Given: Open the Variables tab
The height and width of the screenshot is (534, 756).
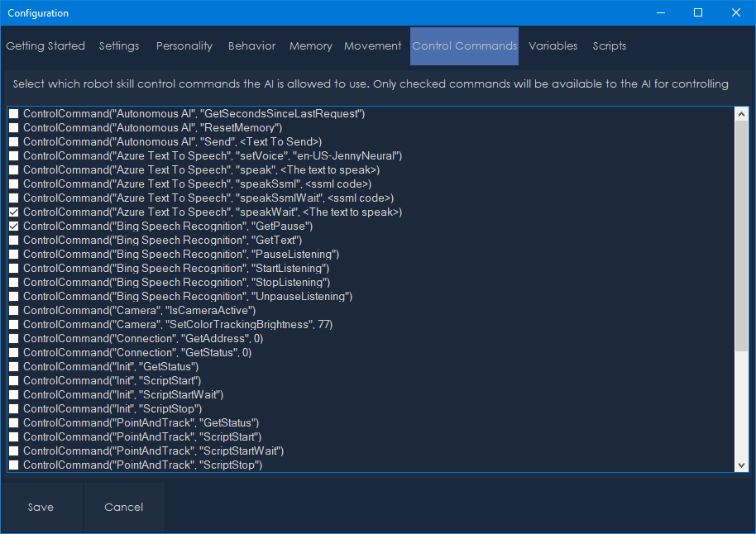Looking at the screenshot, I should tap(553, 46).
